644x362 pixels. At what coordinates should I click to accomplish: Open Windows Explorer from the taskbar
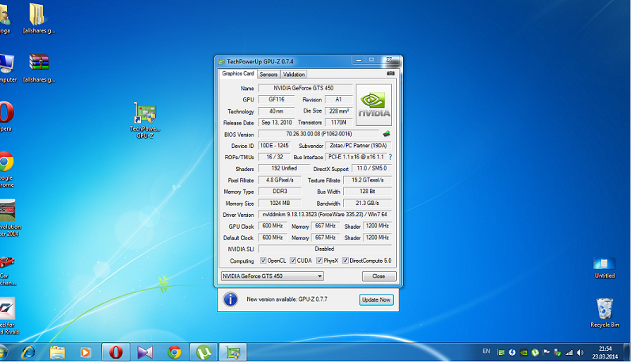57,352
